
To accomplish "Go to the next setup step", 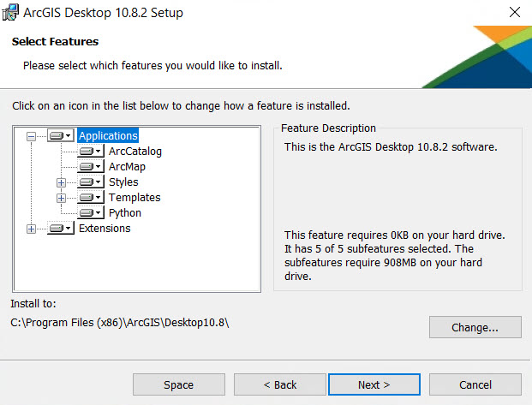I will (x=374, y=384).
